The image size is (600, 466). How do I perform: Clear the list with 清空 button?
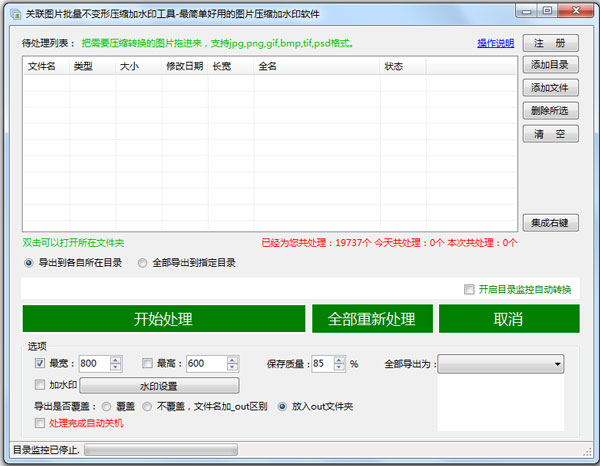coord(550,133)
